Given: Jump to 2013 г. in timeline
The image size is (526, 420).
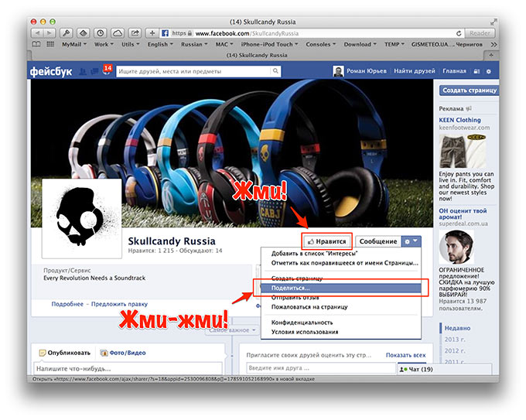Looking at the screenshot, I should (454, 340).
